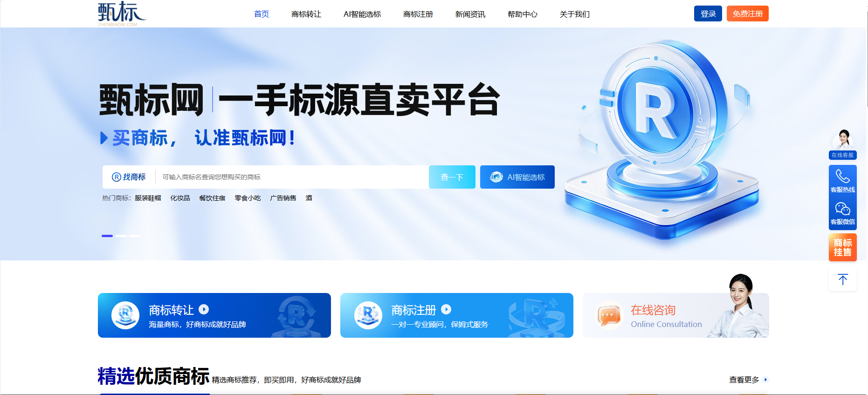Open the 在线咨询 Online Consultation card
This screenshot has height=395, width=868.
[x=676, y=315]
